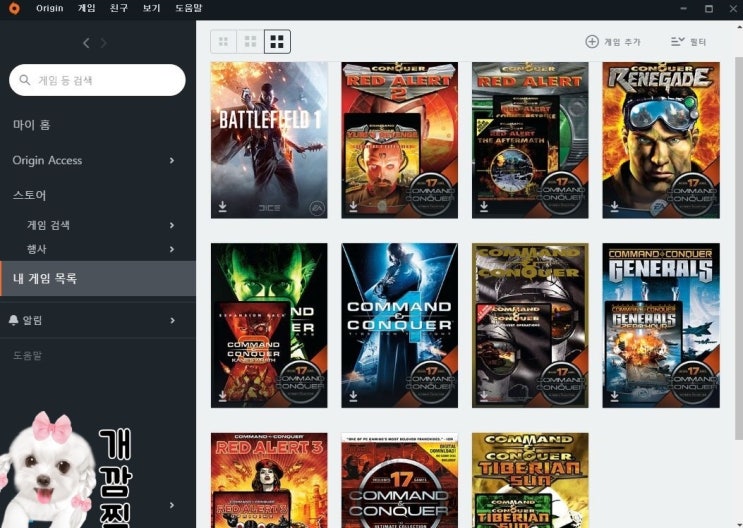Download Red Alert via arrow icon
Image resolution: width=743 pixels, height=528 pixels.
tap(484, 206)
